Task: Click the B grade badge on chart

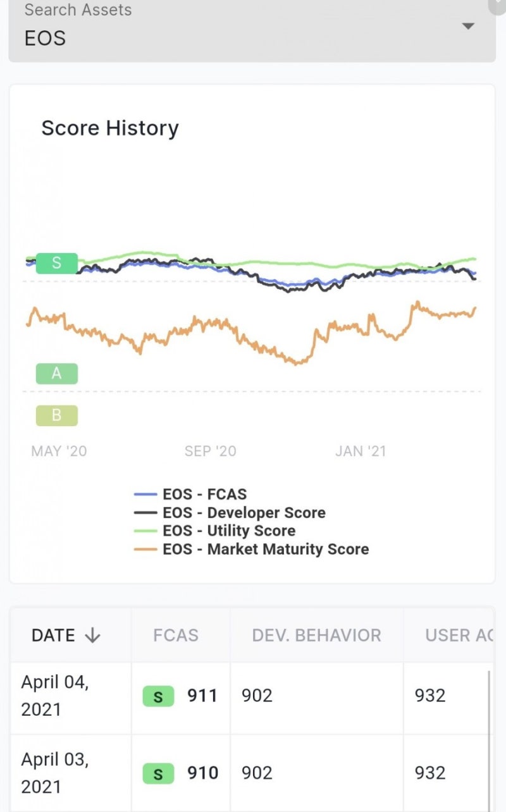Action: tap(56, 415)
